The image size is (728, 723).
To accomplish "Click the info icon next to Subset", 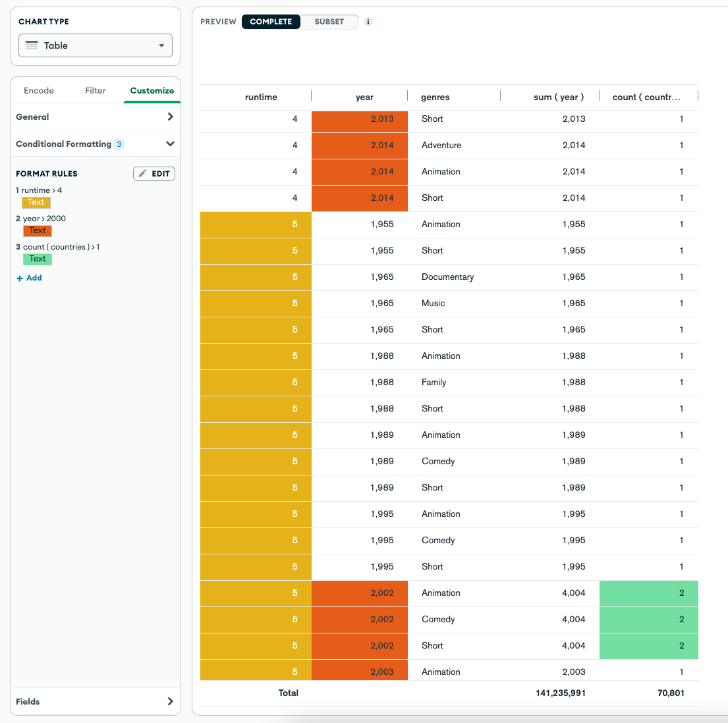I will click(x=368, y=22).
